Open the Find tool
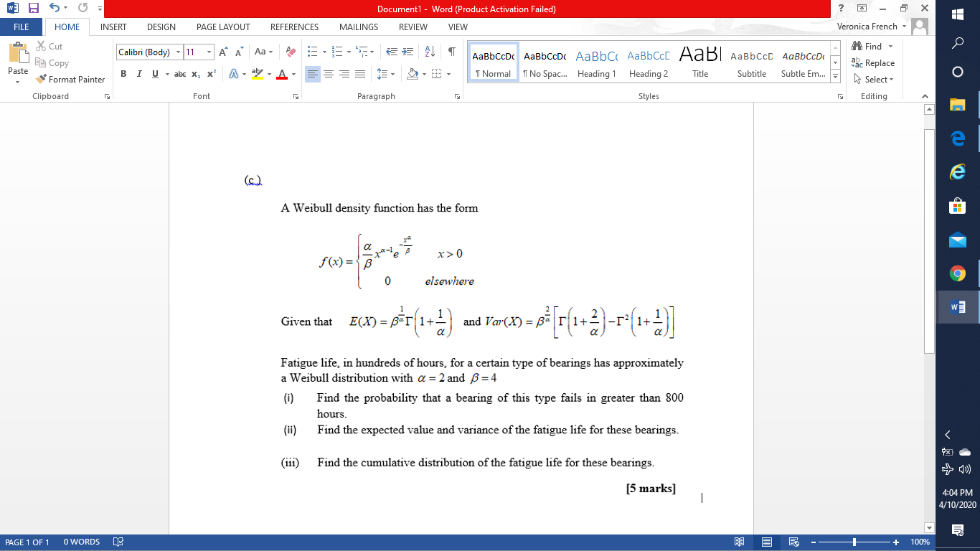 pyautogui.click(x=872, y=46)
